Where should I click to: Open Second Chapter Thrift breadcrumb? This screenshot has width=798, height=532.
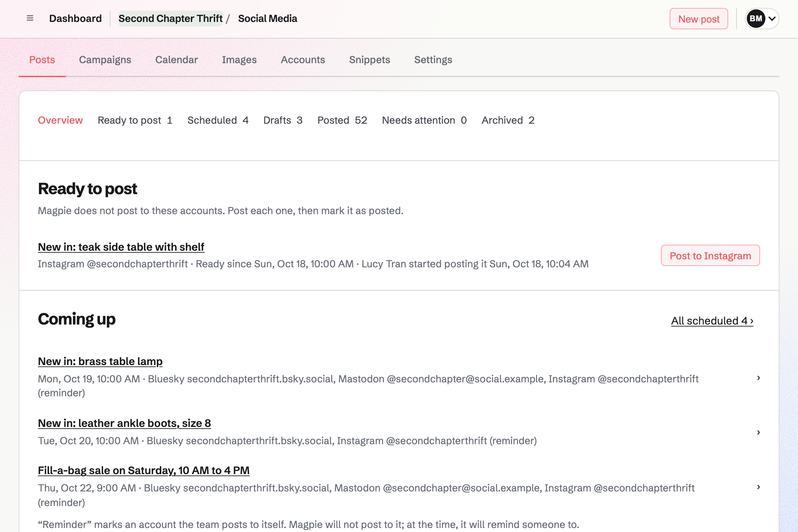click(x=170, y=18)
